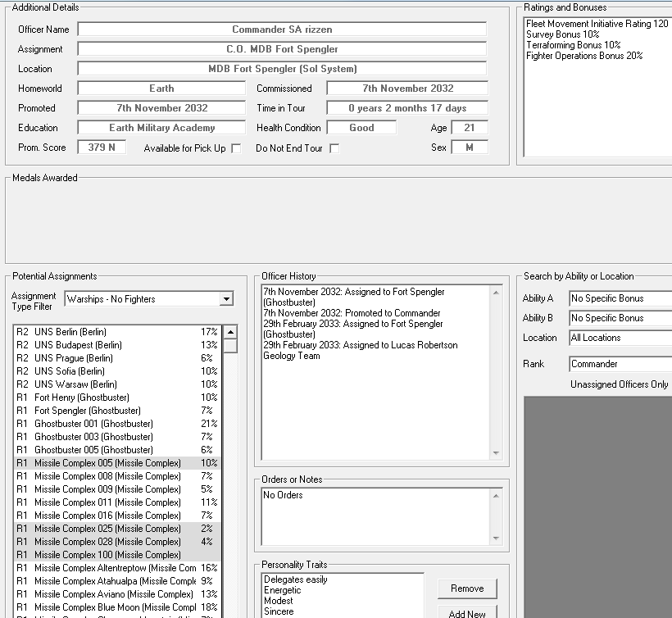The image size is (672, 618).
Task: Click the Survey Bonus 10% entry
Action: coord(563,34)
